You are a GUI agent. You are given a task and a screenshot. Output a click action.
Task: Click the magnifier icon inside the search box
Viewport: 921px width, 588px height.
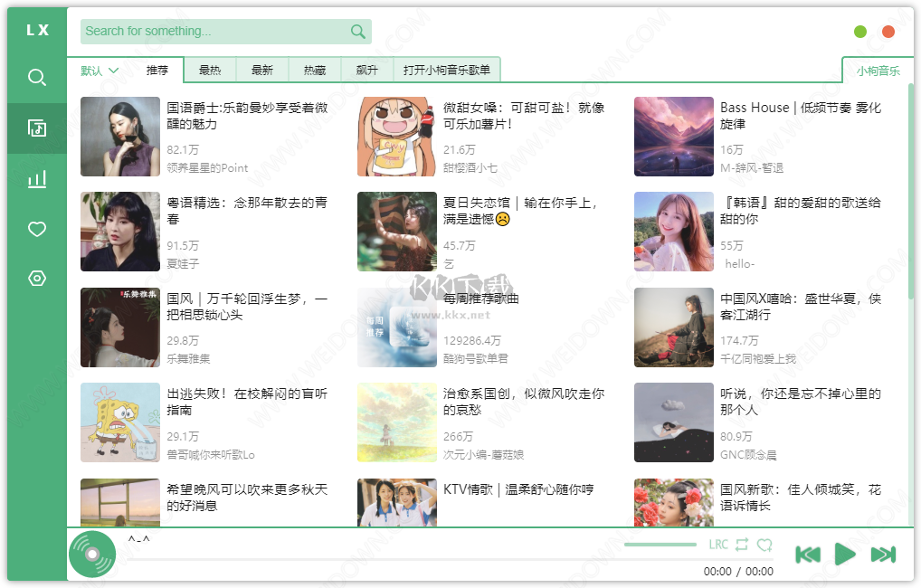[x=357, y=31]
